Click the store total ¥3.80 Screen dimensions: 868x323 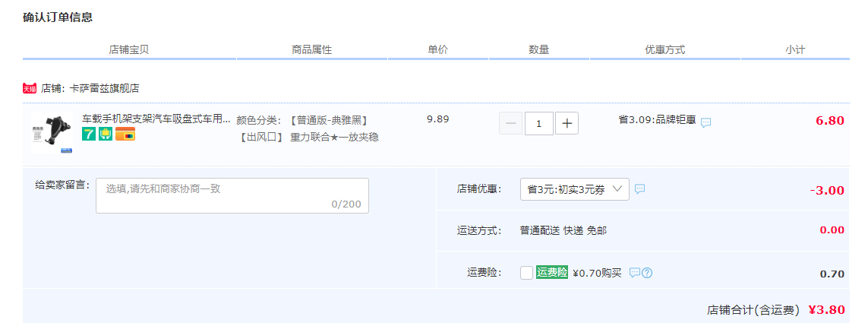point(826,310)
